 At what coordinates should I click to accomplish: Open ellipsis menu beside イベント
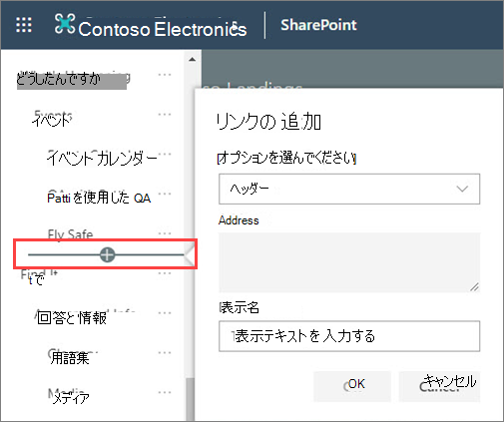[165, 115]
